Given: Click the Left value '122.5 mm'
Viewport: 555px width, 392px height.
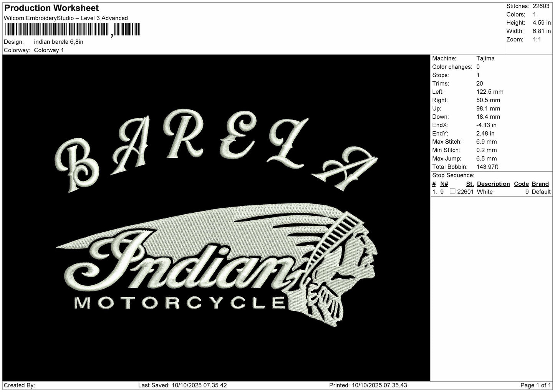Looking at the screenshot, I should click(490, 92).
